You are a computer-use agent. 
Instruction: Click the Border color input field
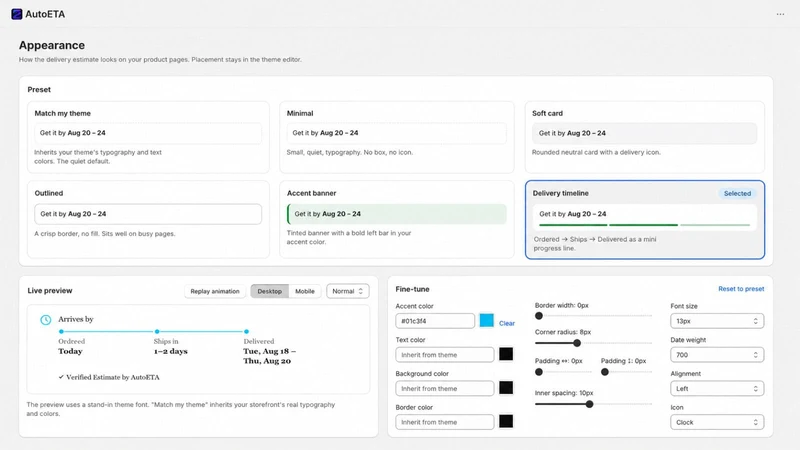coord(444,422)
